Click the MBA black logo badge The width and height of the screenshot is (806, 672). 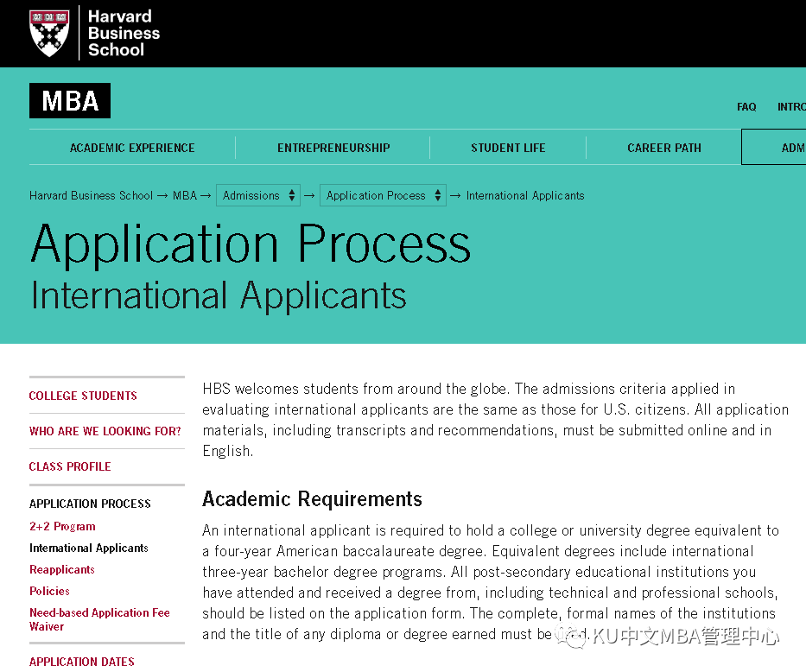pos(70,101)
